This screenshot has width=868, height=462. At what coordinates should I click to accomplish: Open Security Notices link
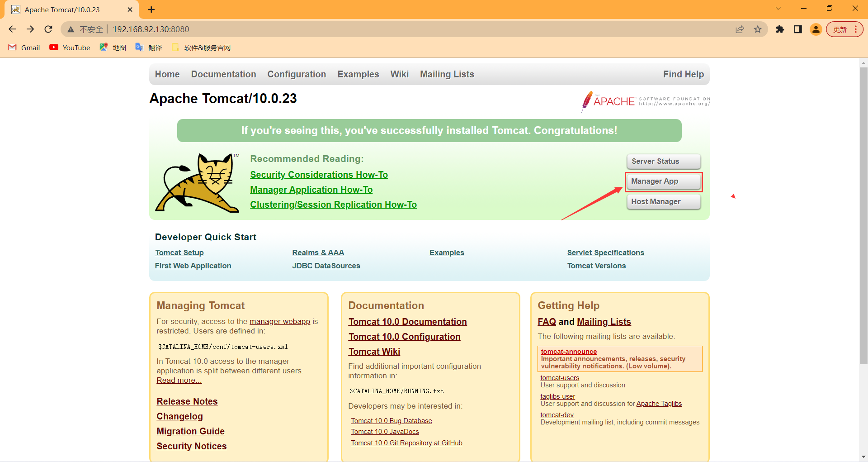click(192, 446)
